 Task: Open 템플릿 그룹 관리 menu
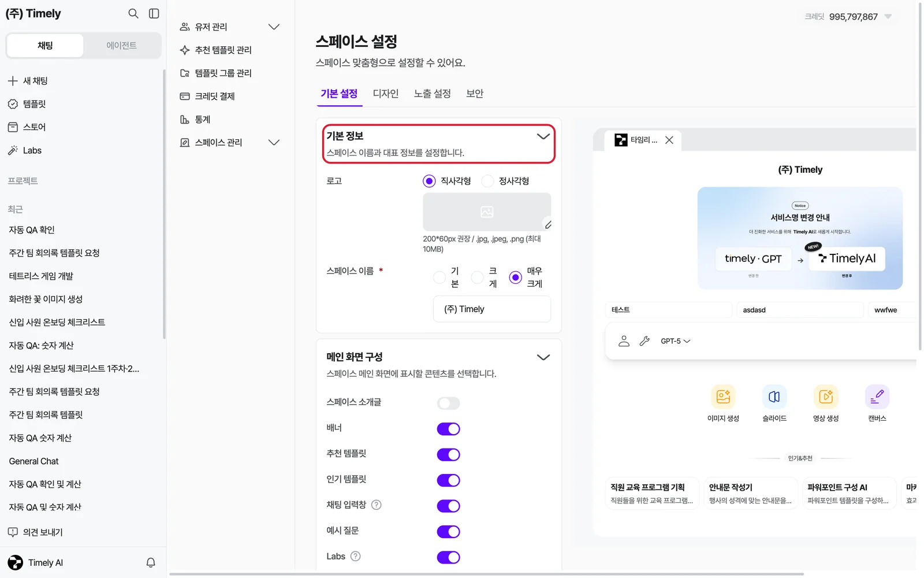click(x=223, y=73)
